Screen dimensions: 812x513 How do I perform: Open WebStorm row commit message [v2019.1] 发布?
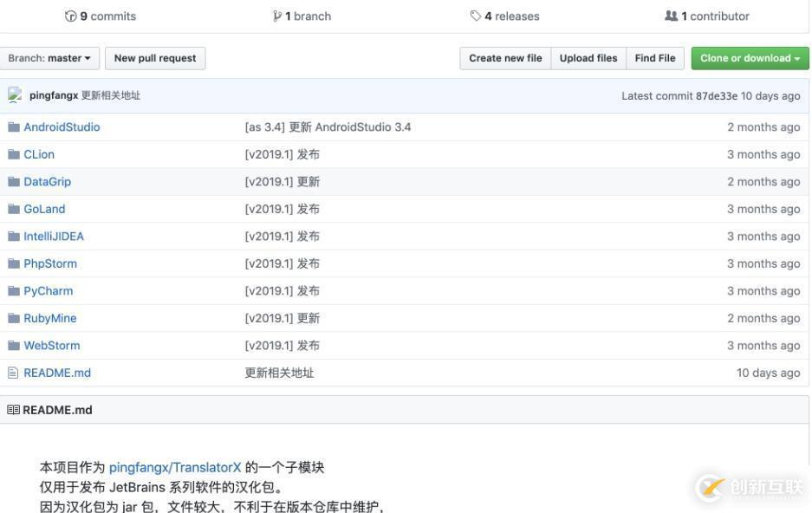[283, 345]
